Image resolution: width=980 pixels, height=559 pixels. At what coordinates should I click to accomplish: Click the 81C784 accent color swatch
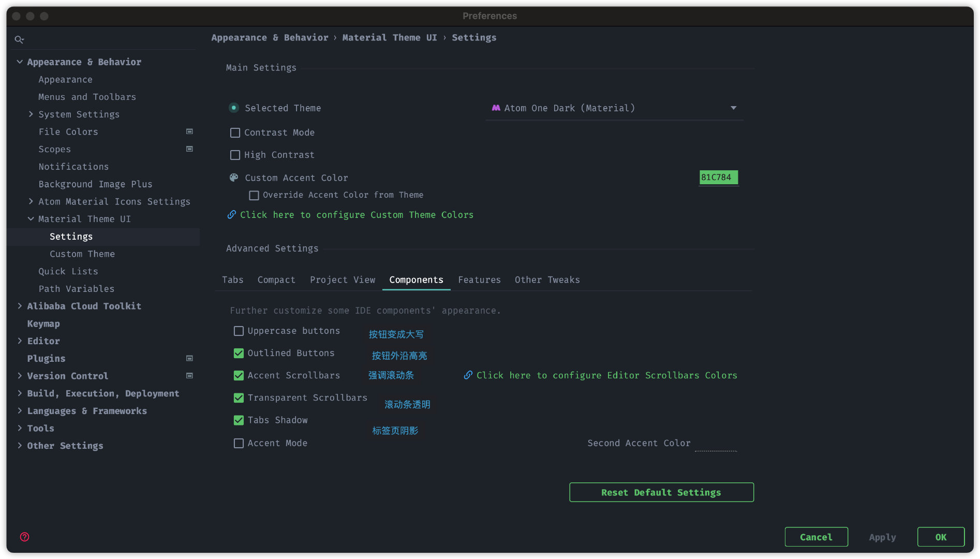coord(718,178)
